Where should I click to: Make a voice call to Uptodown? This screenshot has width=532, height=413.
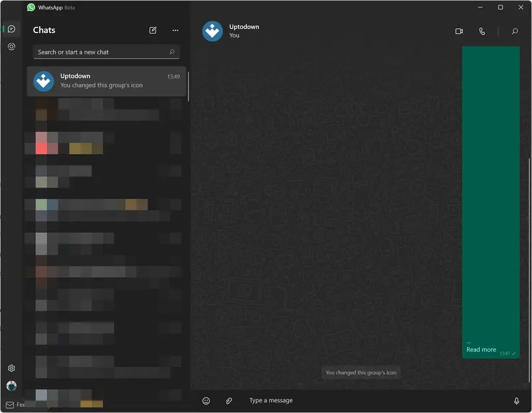(481, 31)
